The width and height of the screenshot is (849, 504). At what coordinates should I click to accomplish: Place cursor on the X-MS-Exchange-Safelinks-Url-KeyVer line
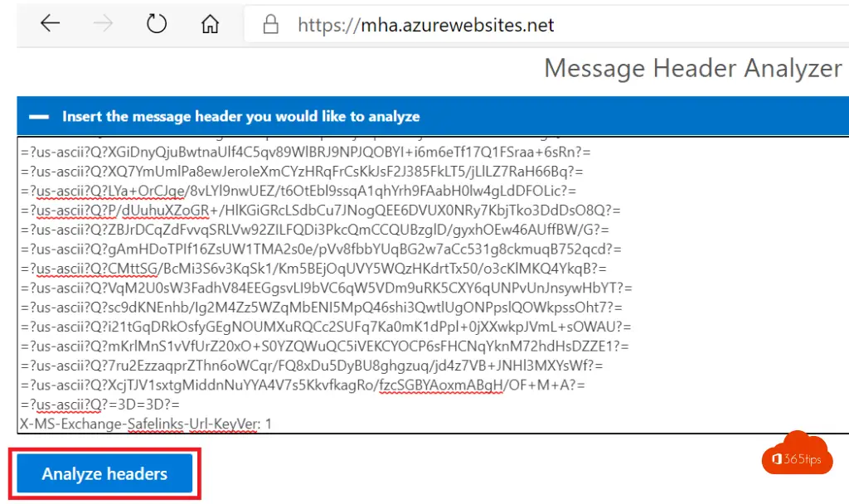[x=146, y=424]
